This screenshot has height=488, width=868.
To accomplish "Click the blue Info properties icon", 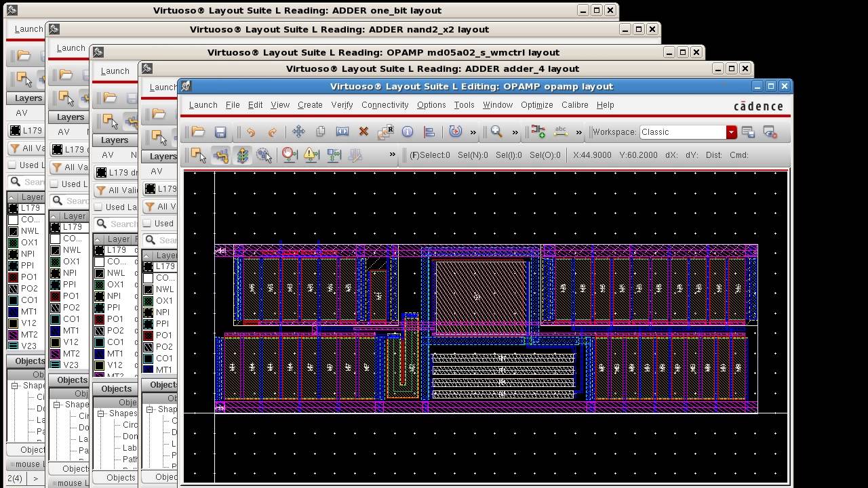I will (x=408, y=132).
